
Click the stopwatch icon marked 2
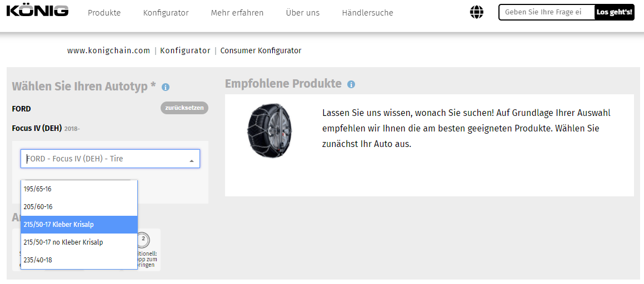click(143, 239)
